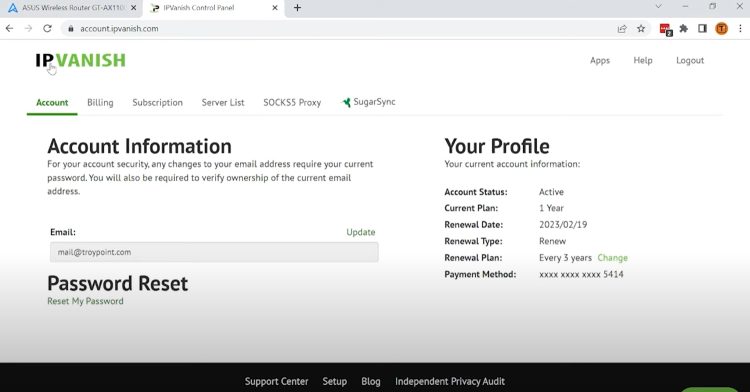Open Setup link in the footer

(334, 381)
